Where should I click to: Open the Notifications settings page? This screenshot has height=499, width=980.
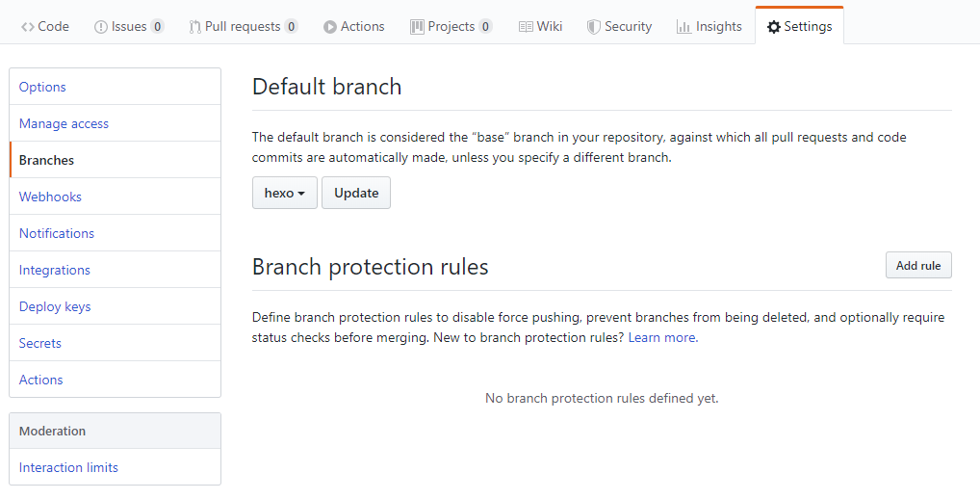[x=57, y=233]
